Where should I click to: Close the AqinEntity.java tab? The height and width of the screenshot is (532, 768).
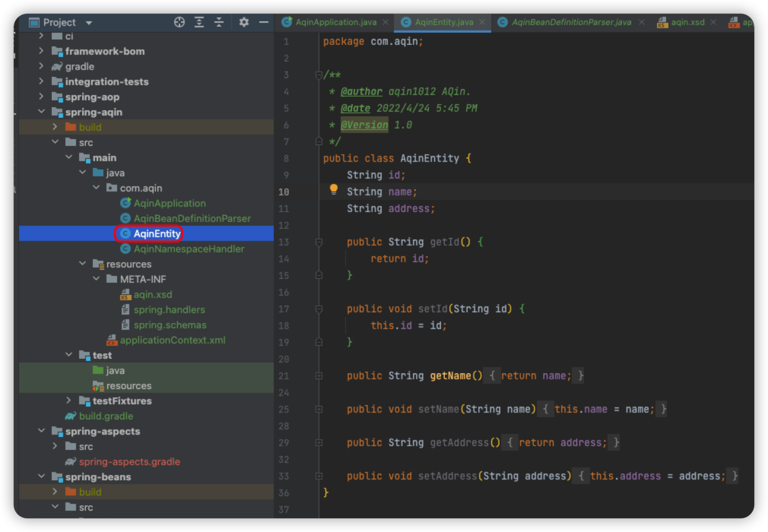pyautogui.click(x=482, y=22)
